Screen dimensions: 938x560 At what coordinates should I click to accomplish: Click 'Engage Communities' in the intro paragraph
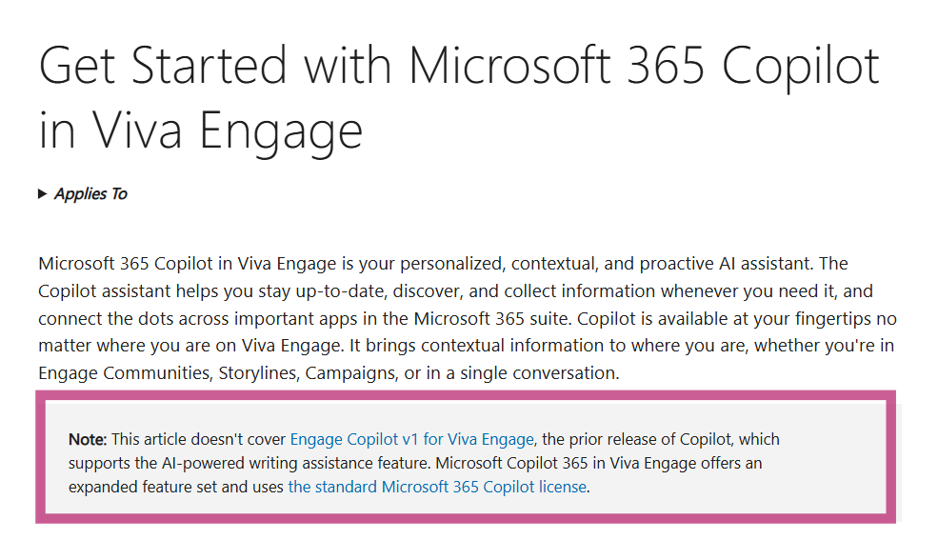tap(125, 373)
